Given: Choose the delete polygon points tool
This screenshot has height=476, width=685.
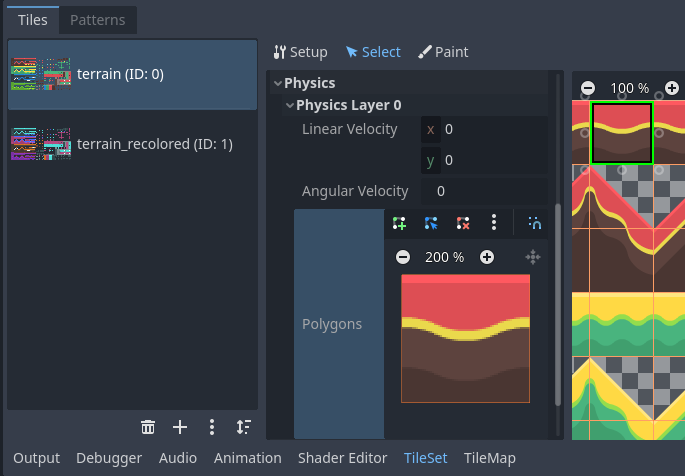Looking at the screenshot, I should [462, 223].
